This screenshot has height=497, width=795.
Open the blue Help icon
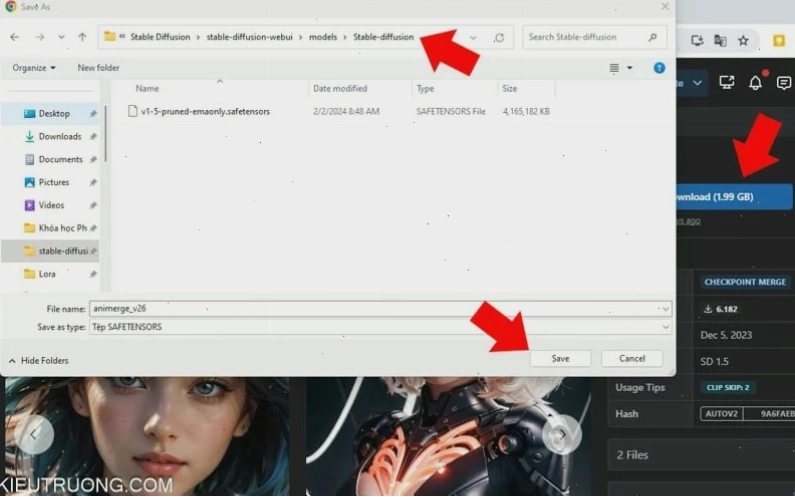(659, 68)
